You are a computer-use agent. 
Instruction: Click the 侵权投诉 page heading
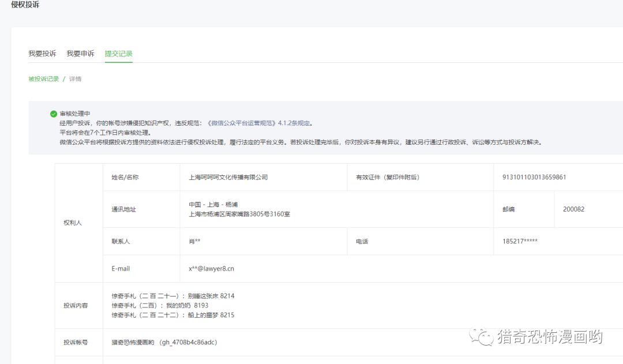25,5
